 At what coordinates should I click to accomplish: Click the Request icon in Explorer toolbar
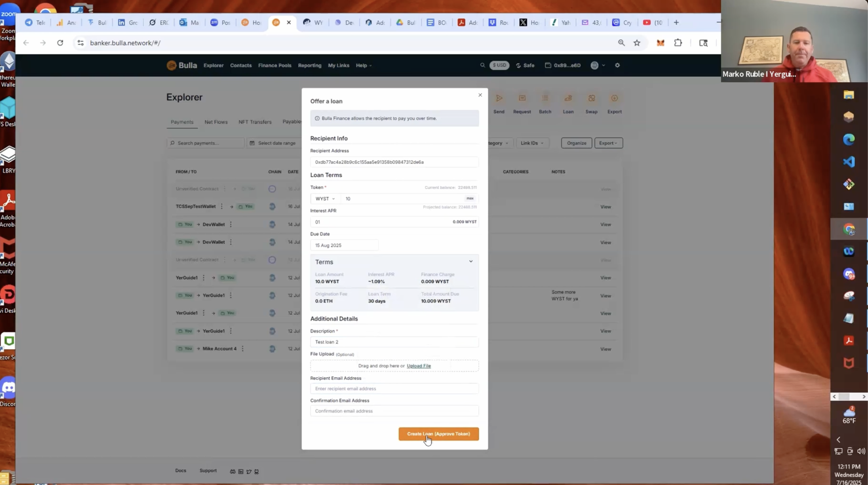(x=522, y=98)
